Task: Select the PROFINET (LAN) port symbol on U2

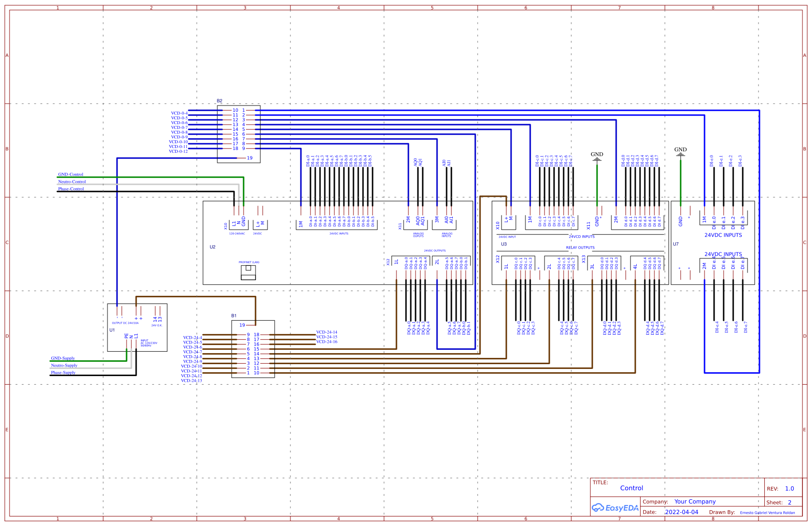Action: pyautogui.click(x=249, y=274)
